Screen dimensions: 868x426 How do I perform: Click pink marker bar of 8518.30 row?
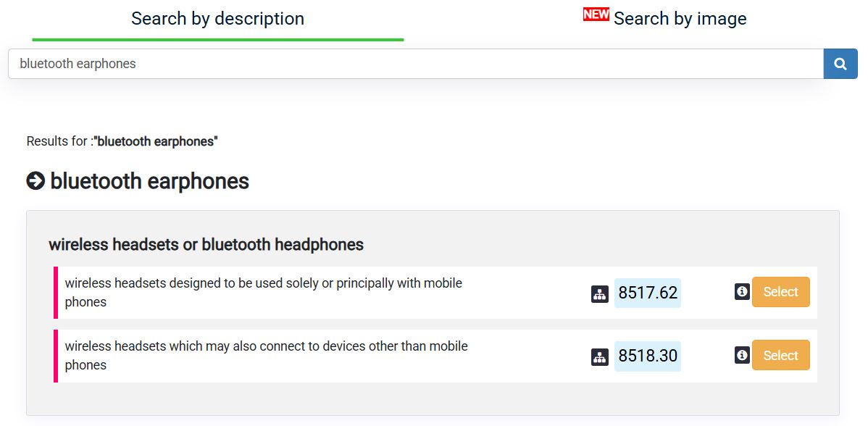tap(55, 356)
